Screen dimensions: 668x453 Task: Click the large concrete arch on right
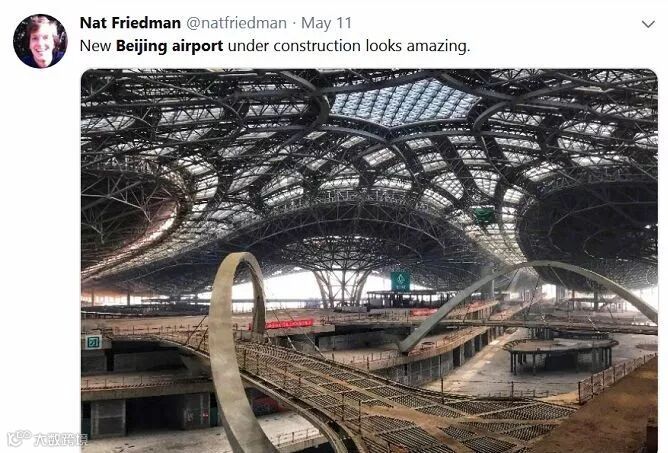[x=528, y=303]
